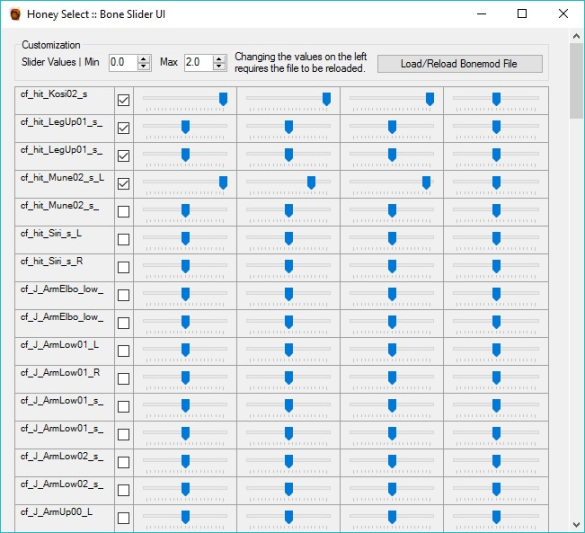The image size is (585, 533).
Task: Click the vertical scrollbar thumb
Action: coord(576,81)
